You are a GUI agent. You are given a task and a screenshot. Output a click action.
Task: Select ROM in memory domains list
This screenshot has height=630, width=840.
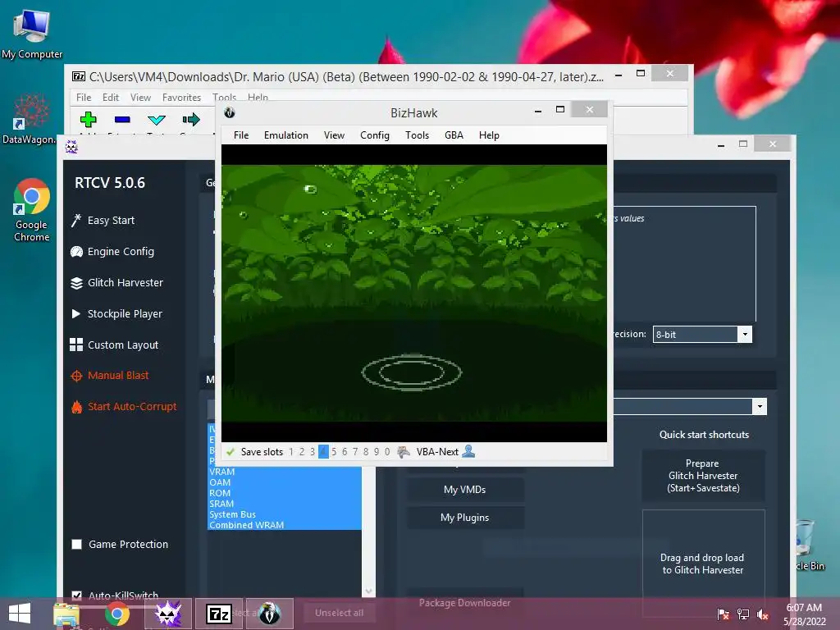tap(285, 493)
